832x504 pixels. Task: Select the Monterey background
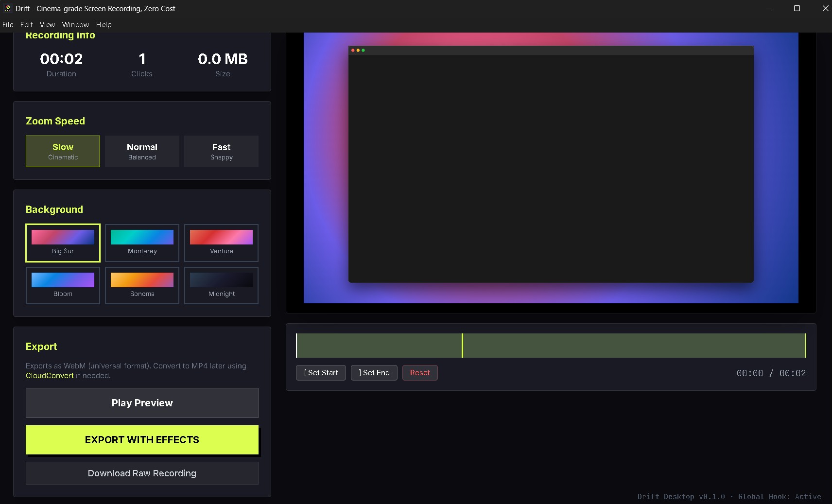[142, 243]
